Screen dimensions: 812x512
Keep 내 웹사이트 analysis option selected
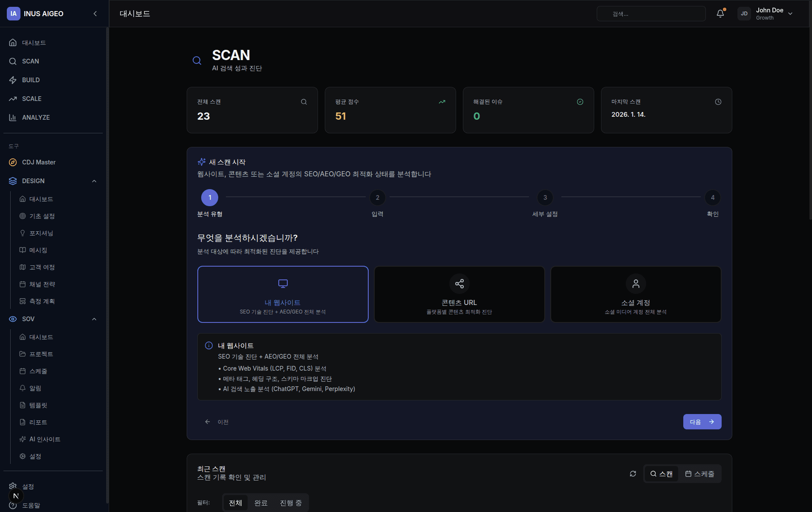283,294
